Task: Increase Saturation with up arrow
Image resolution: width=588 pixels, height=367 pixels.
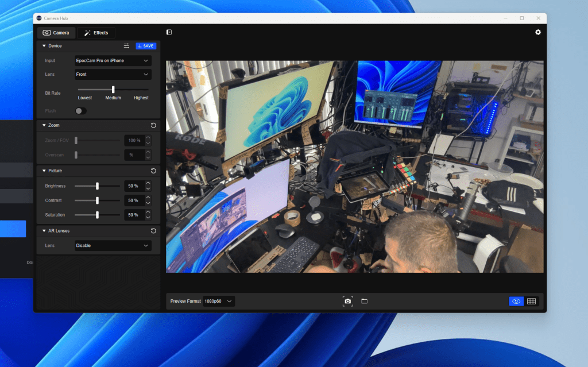Action: tap(148, 212)
